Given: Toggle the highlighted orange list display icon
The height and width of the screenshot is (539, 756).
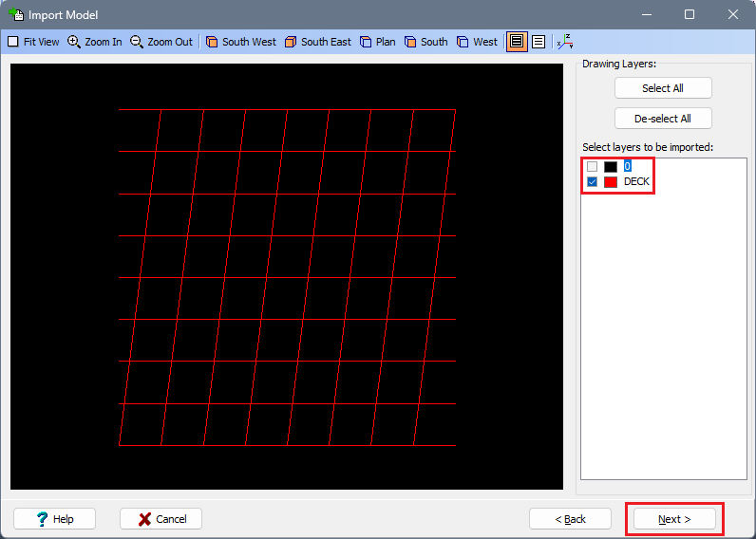Looking at the screenshot, I should click(517, 42).
